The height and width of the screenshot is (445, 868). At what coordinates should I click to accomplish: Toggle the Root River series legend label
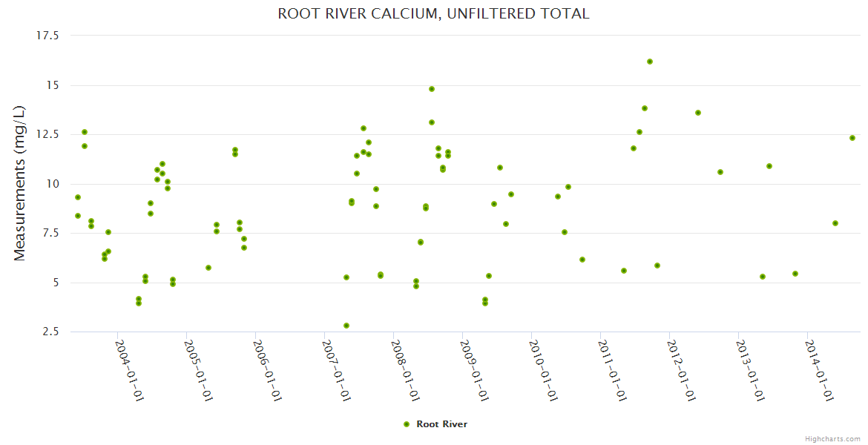441,424
